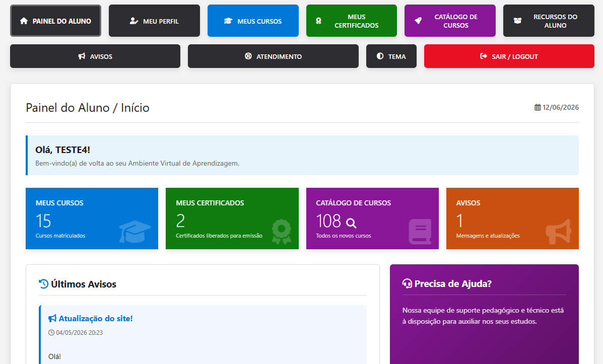Click the half-circle contrast icon in Tema
Screen dimensions: 603x364
[x=380, y=56]
